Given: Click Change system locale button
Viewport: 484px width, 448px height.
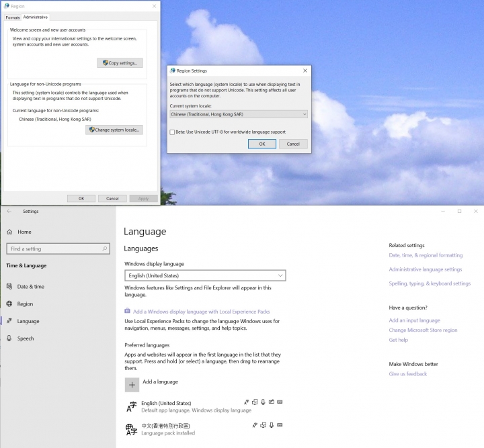Looking at the screenshot, I should pos(114,130).
